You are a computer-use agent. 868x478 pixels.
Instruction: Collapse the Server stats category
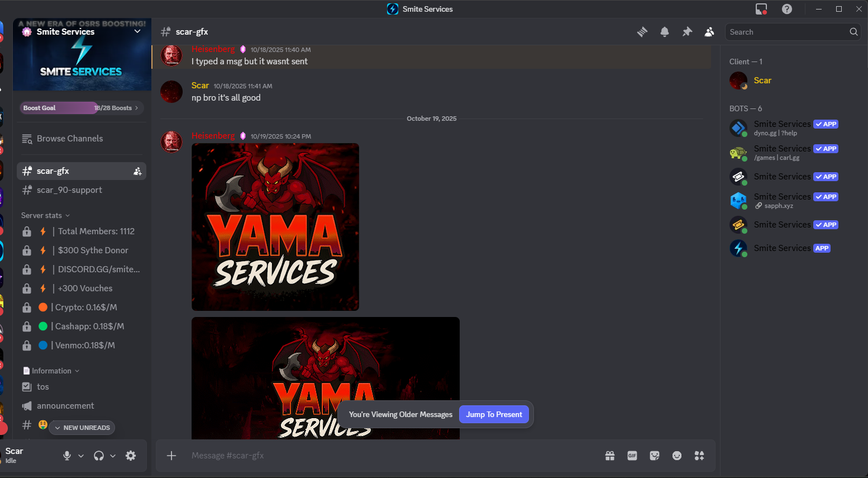click(x=46, y=215)
